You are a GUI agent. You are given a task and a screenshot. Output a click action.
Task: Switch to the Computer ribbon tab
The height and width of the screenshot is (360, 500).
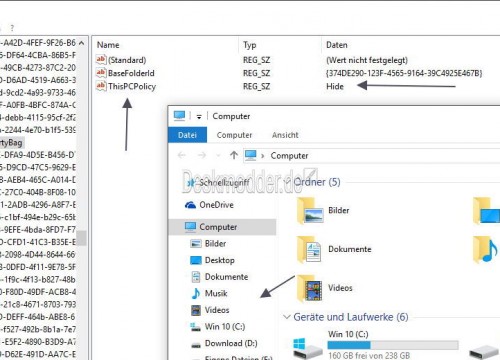(x=234, y=135)
